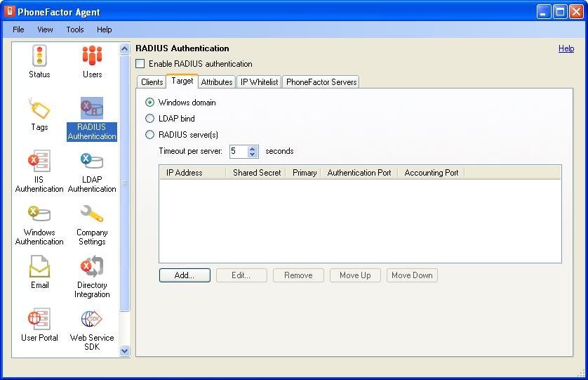Select the LDAP bind radio button
The height and width of the screenshot is (380, 588).
(149, 118)
